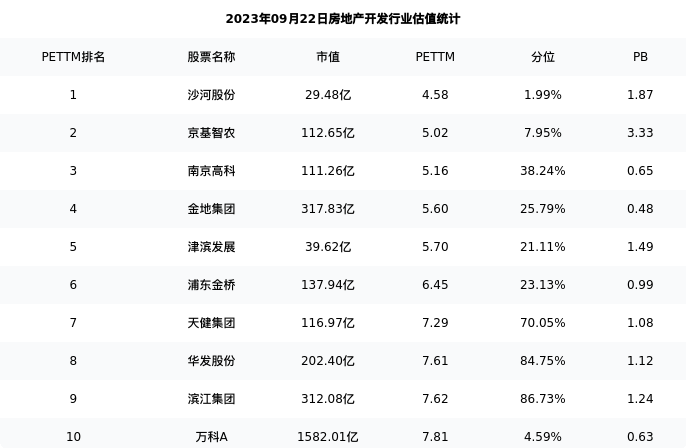The image size is (686, 448).
Task: Select the PB column header
Action: point(640,57)
